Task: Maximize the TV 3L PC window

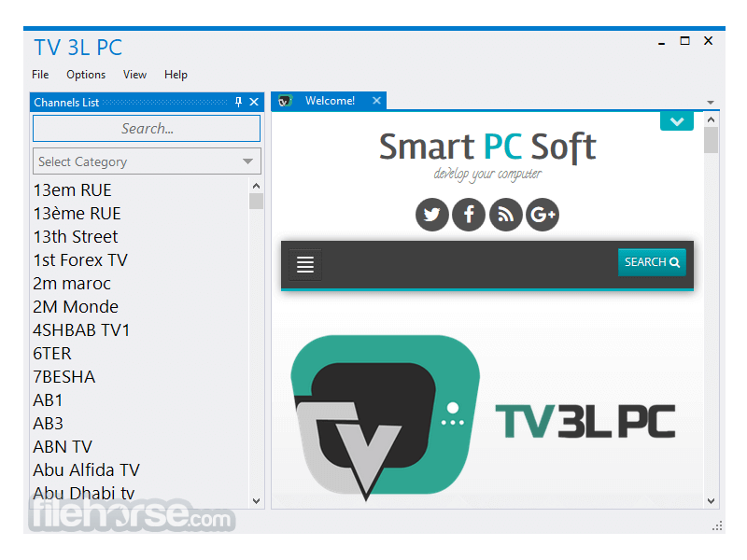Action: (684, 41)
